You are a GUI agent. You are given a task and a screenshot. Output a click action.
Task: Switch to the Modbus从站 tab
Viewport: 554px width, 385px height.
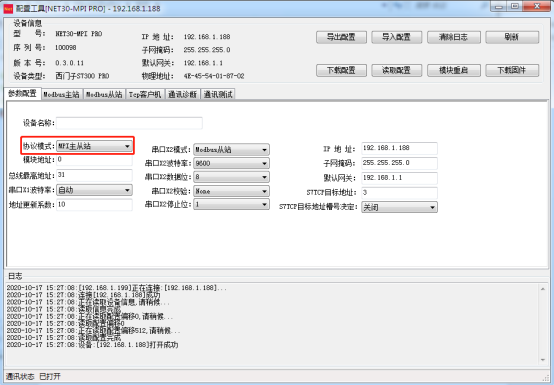[x=104, y=94]
